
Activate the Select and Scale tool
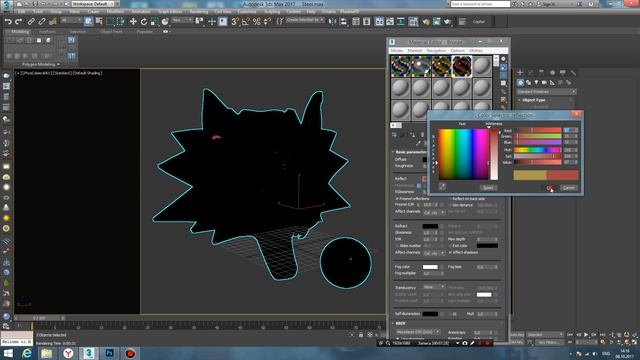(x=154, y=22)
